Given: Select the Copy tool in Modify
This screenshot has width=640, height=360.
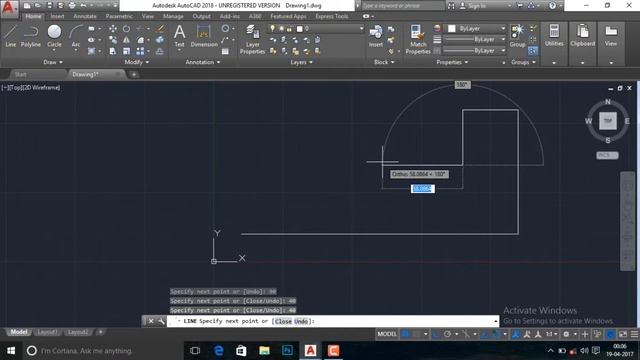Looking at the screenshot, I should (x=113, y=40).
